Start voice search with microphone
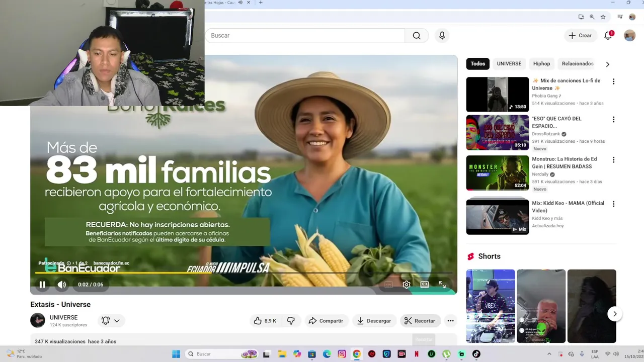Screen dimensions: 644x362 pyautogui.click(x=442, y=36)
